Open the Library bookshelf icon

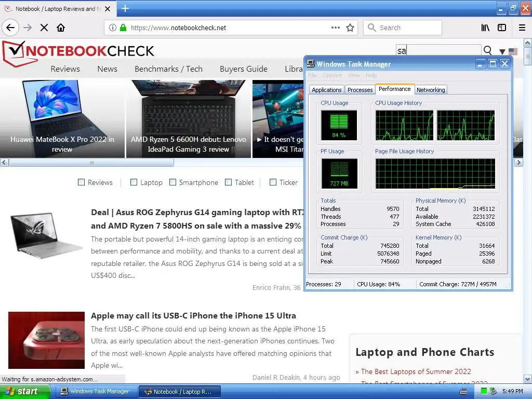(x=485, y=28)
